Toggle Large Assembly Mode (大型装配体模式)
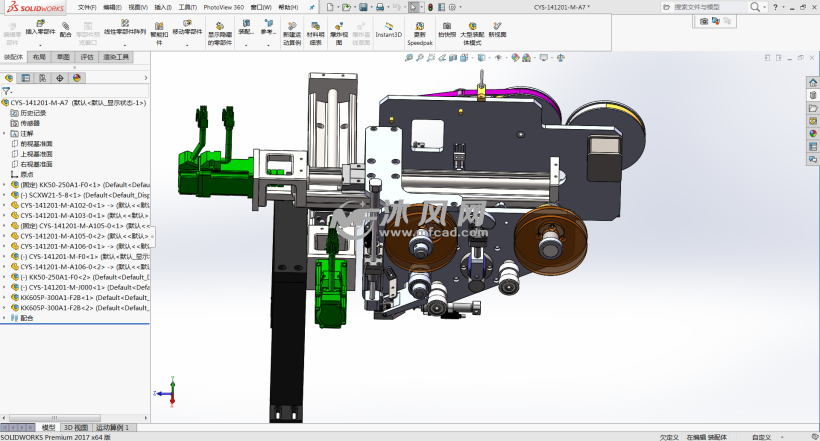The height and width of the screenshot is (441, 820). (472, 28)
